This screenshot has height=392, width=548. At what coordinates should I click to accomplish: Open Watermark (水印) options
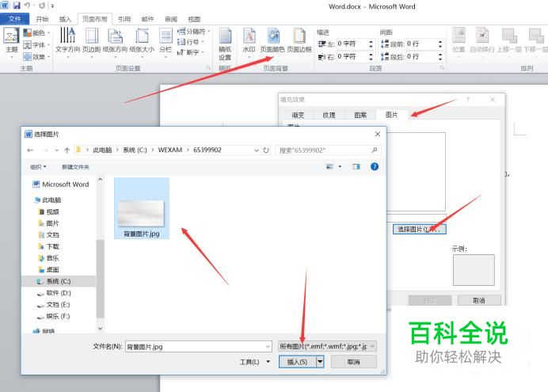(x=249, y=41)
